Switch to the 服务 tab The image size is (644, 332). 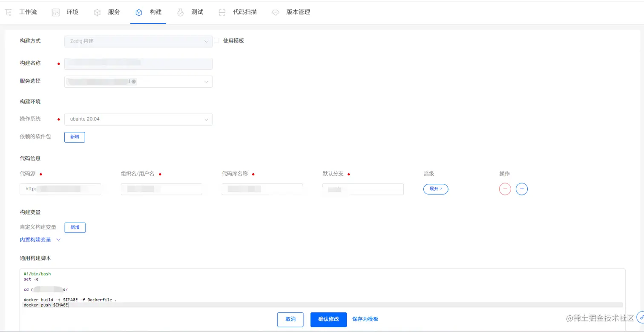114,12
